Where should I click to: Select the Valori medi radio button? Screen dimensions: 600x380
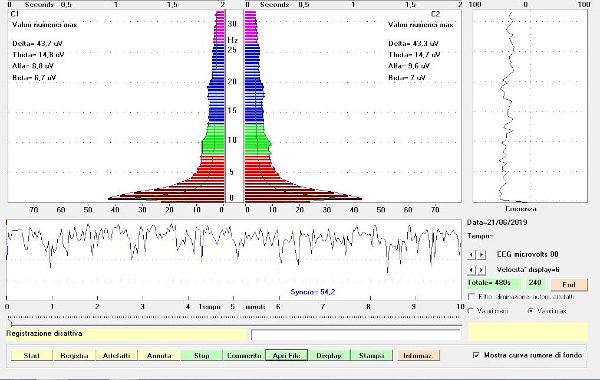[x=471, y=311]
